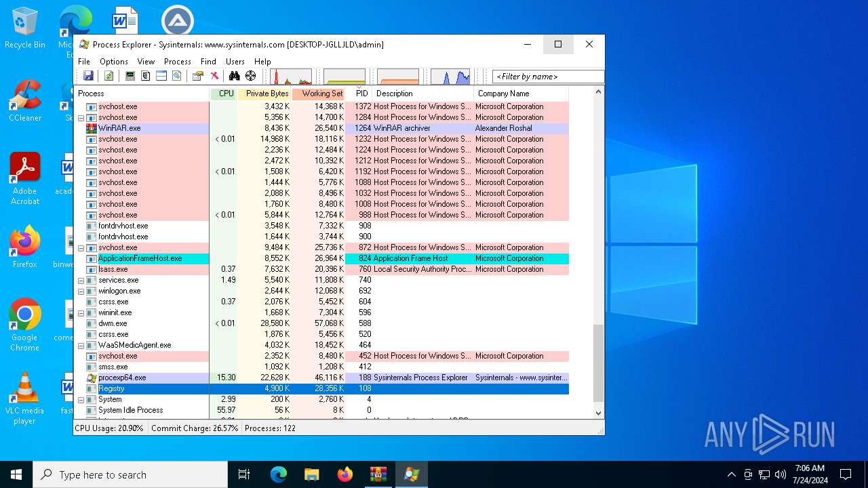Click the procexp64.exe process icon in the list
Image resolution: width=868 pixels, height=488 pixels.
point(92,378)
